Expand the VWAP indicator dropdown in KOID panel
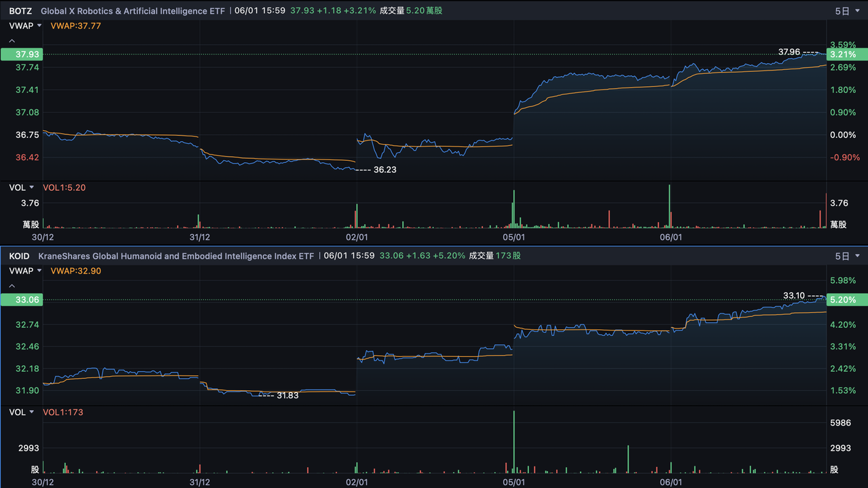868x488 pixels. 25,271
